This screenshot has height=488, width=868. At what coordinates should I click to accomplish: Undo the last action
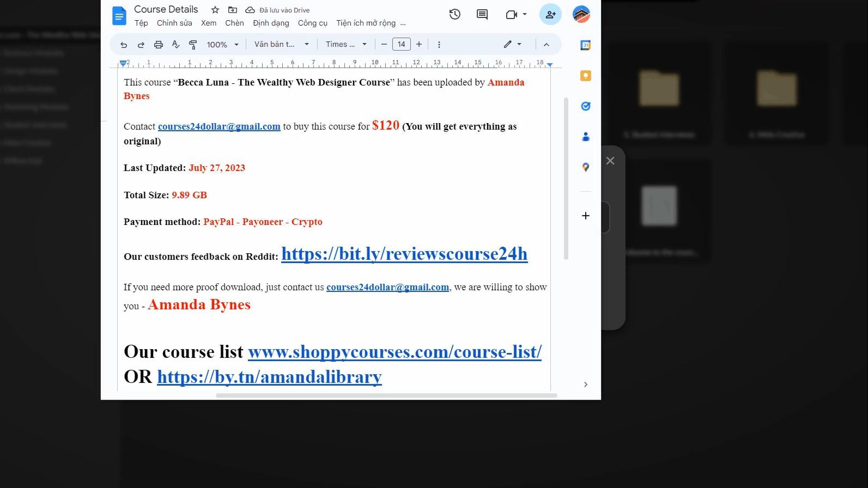coord(124,45)
